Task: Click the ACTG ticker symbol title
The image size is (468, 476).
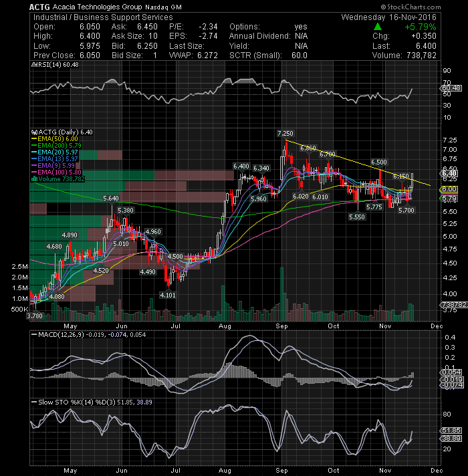Action: (39, 7)
